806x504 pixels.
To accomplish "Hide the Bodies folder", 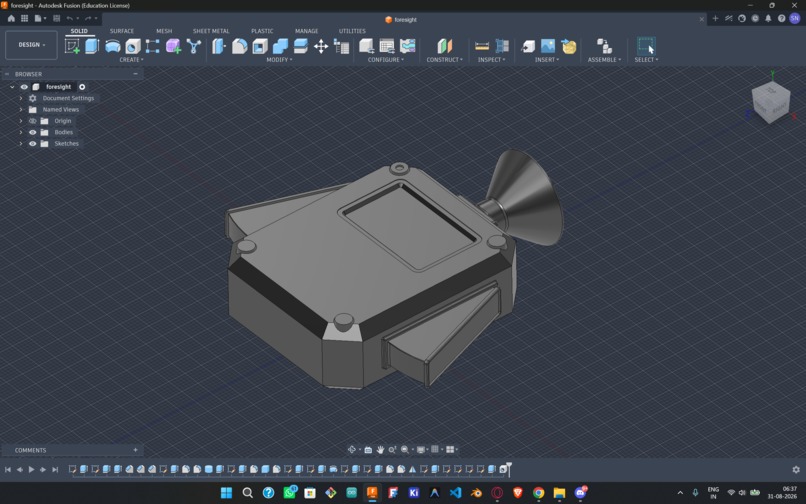I will coord(32,132).
